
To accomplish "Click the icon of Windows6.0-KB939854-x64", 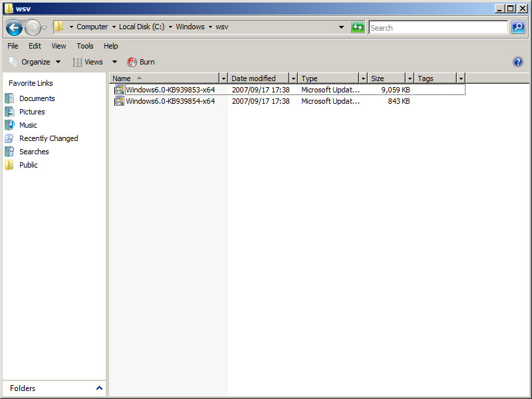I will 119,101.
